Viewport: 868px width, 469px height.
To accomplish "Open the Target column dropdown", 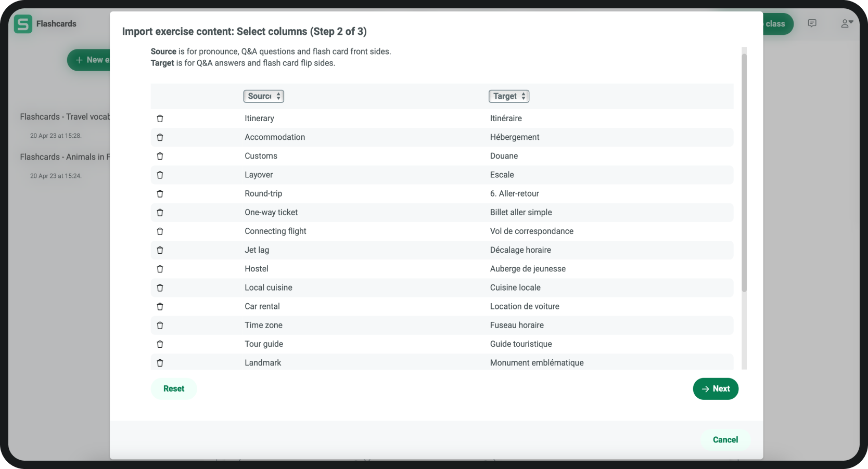I will click(509, 96).
